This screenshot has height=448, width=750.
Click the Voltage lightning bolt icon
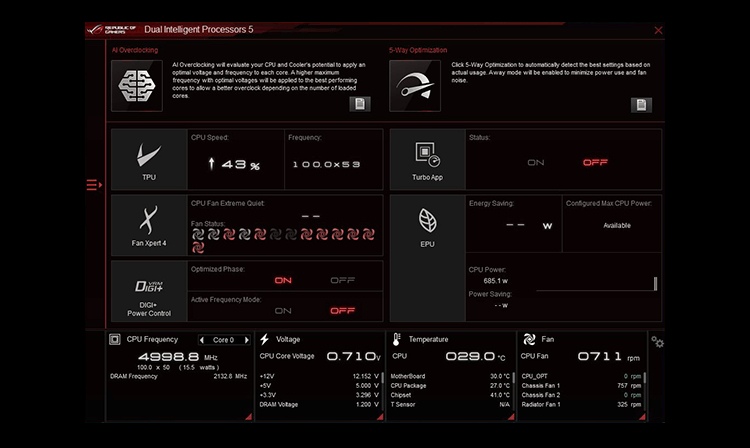click(265, 339)
